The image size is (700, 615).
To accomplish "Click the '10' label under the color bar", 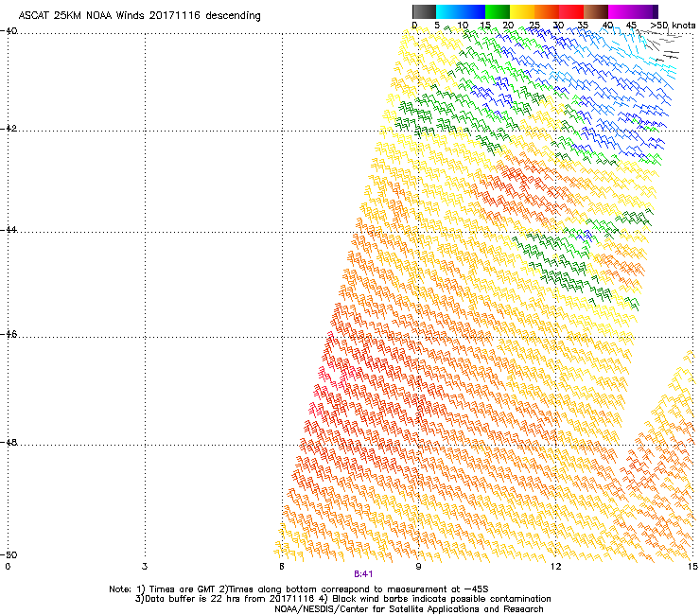I will tap(463, 26).
